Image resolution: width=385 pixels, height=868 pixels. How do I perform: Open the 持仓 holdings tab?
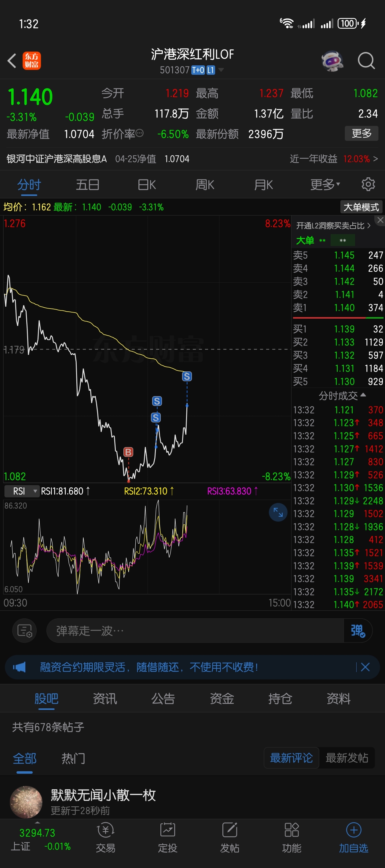(x=280, y=698)
